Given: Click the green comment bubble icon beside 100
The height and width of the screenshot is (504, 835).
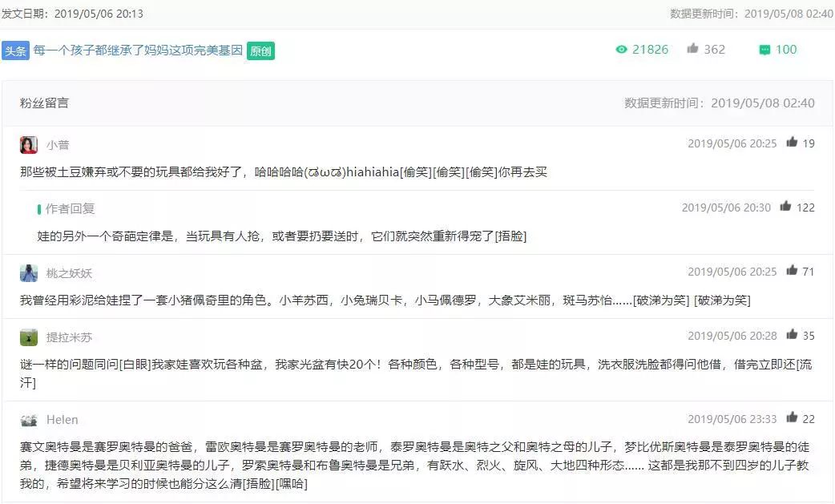Looking at the screenshot, I should pyautogui.click(x=764, y=50).
